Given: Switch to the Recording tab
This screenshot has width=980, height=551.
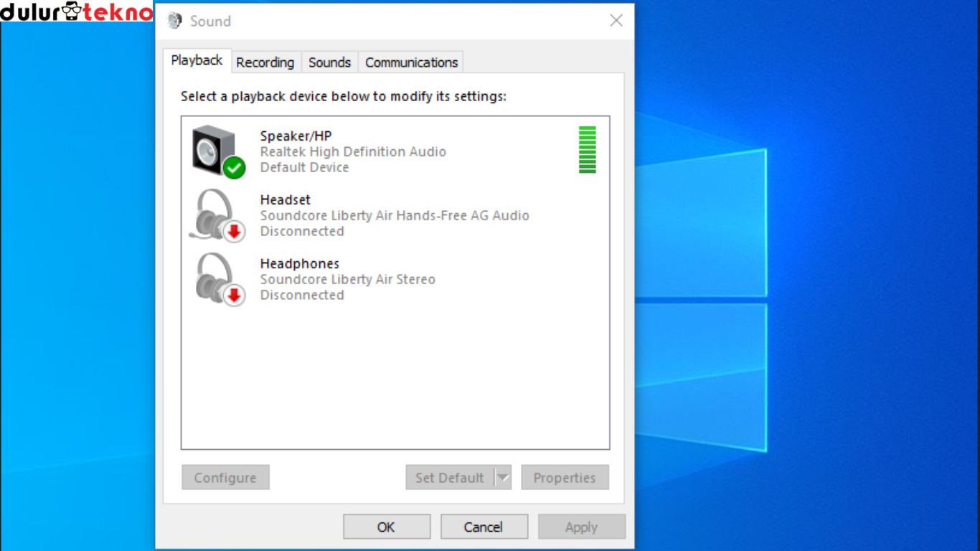Looking at the screenshot, I should click(265, 62).
